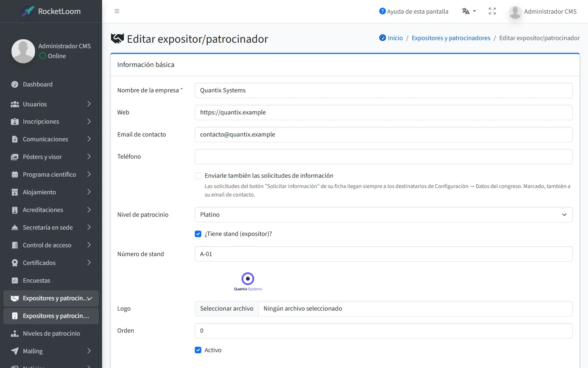
Task: Expand the Mailing submenu chevron
Action: click(x=89, y=351)
